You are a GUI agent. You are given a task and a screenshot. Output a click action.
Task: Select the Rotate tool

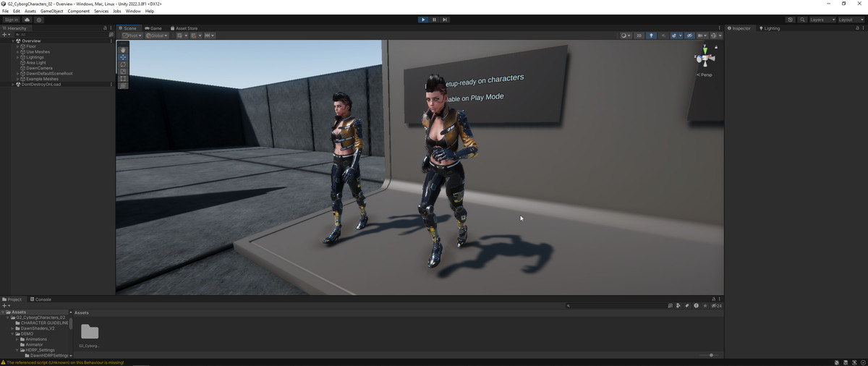(x=123, y=64)
